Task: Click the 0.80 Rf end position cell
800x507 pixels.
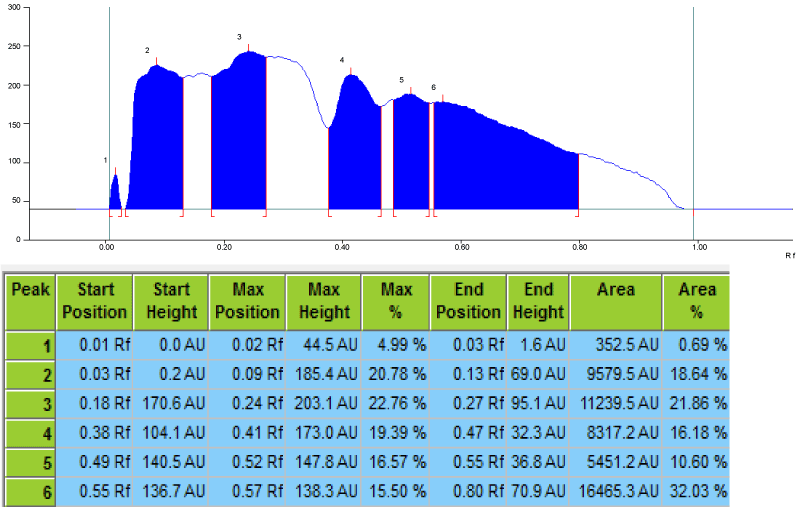Action: coord(468,492)
